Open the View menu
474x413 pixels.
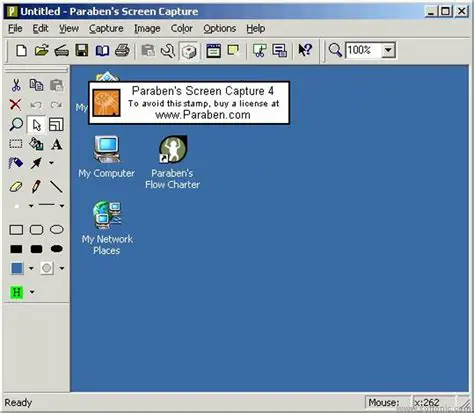point(69,29)
